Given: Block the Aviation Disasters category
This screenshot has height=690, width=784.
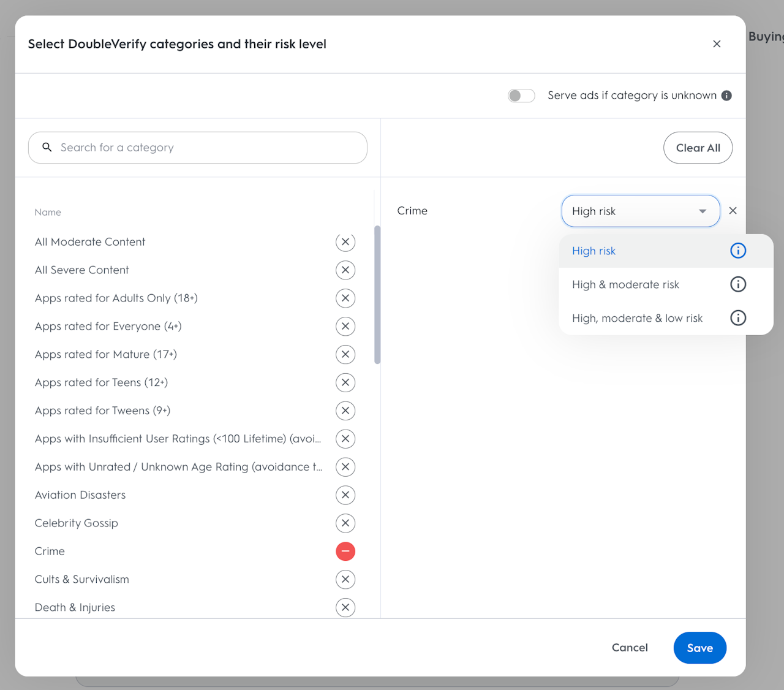Looking at the screenshot, I should [x=345, y=495].
